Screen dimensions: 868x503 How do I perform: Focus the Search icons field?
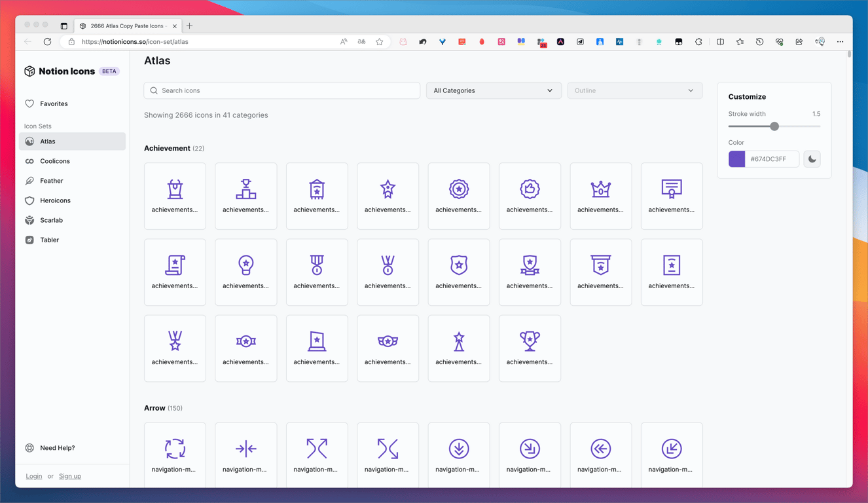(282, 90)
